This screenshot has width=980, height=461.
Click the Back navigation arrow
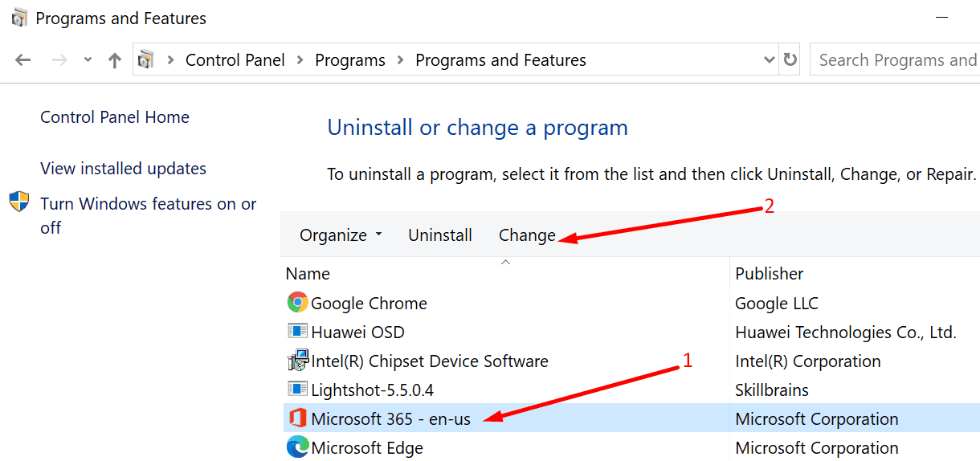pos(23,60)
